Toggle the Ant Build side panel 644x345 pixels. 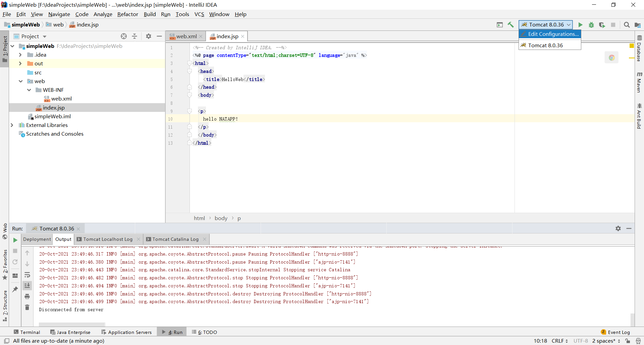(x=639, y=116)
